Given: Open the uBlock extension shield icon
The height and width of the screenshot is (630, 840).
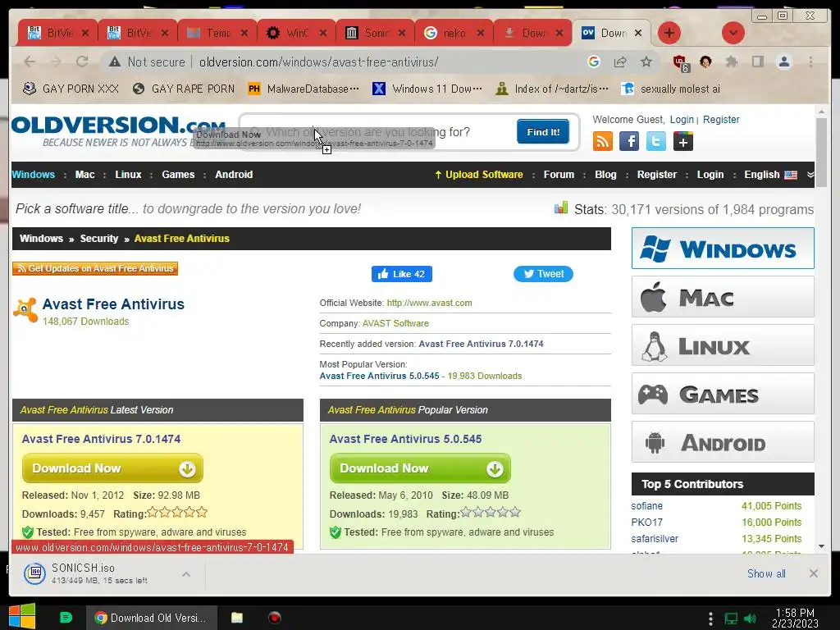Looking at the screenshot, I should [680, 62].
